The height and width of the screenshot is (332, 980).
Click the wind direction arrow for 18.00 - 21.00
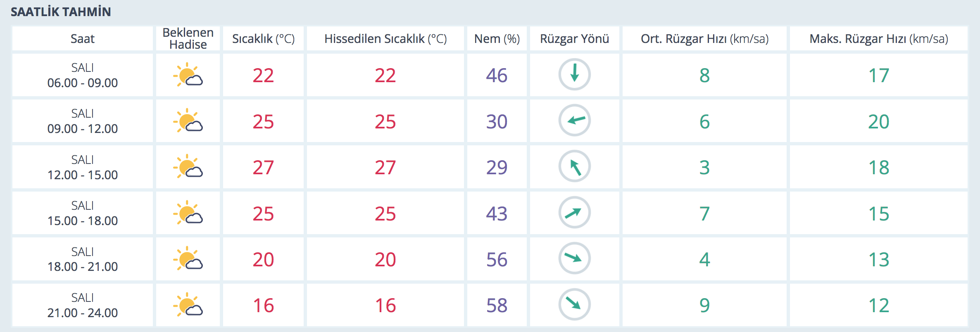click(x=574, y=258)
